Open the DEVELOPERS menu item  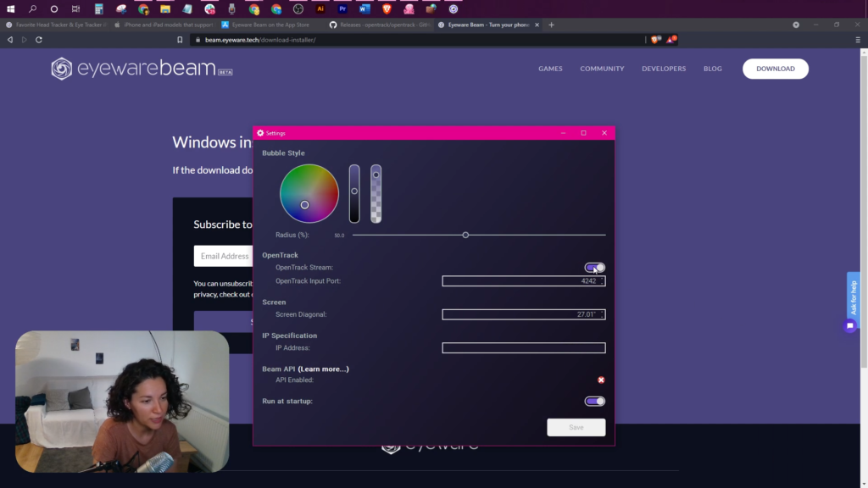664,69
